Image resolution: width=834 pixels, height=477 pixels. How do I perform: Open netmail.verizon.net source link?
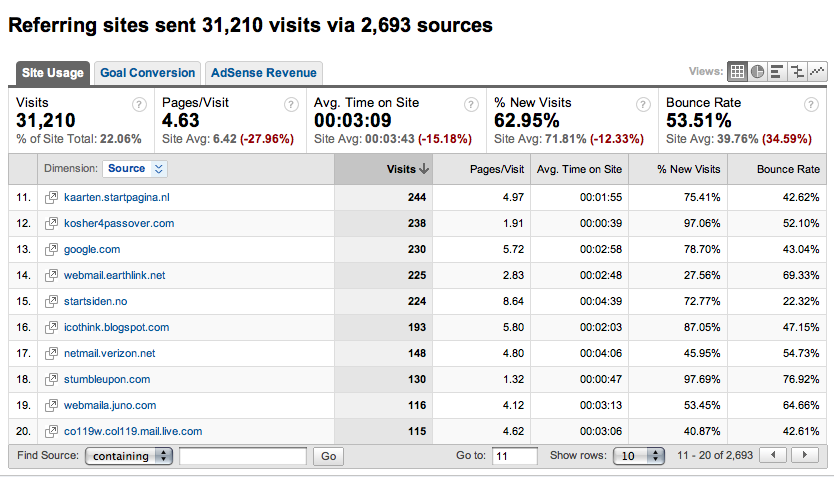[x=110, y=354]
